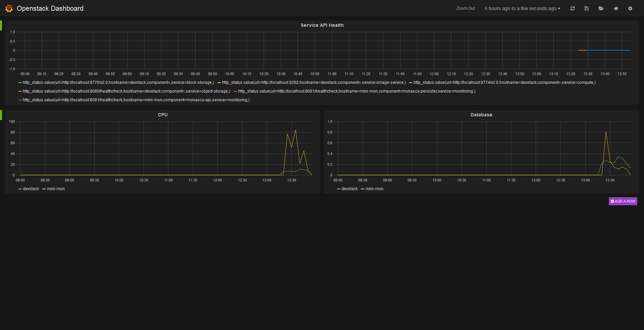Open the Service API Health panel title menu
644x330 pixels.
pos(322,25)
